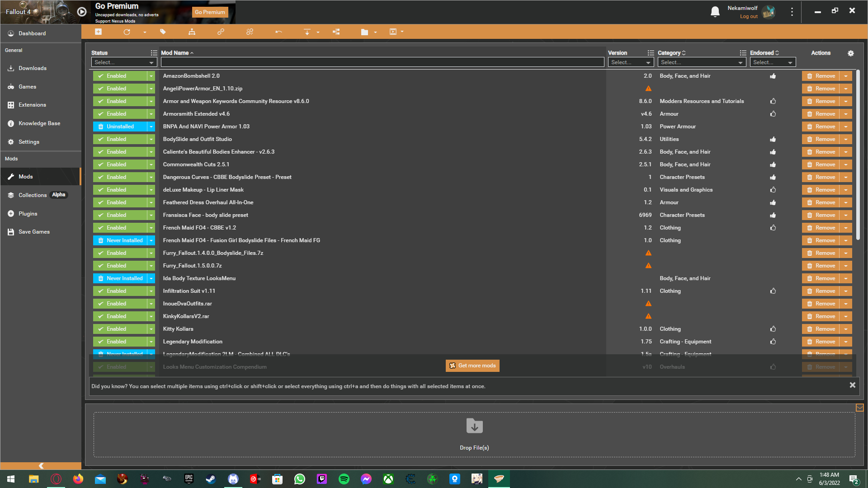The width and height of the screenshot is (868, 488).
Task: Toggle Enabled status for BodySlide and Outfit Studio
Action: (x=120, y=139)
